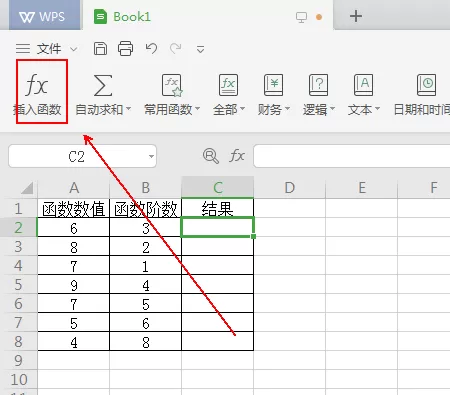Select cell with text 函数阶数
The width and height of the screenshot is (450, 395).
pos(146,208)
